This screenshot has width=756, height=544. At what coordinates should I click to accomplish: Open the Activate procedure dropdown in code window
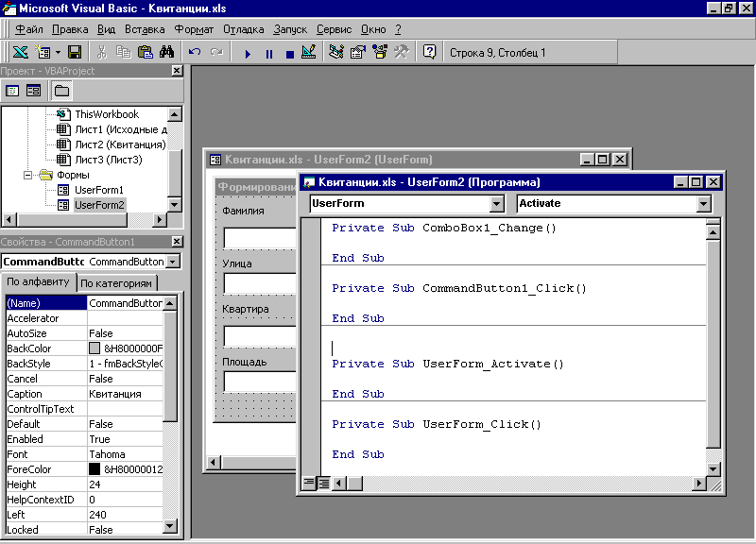tap(703, 204)
